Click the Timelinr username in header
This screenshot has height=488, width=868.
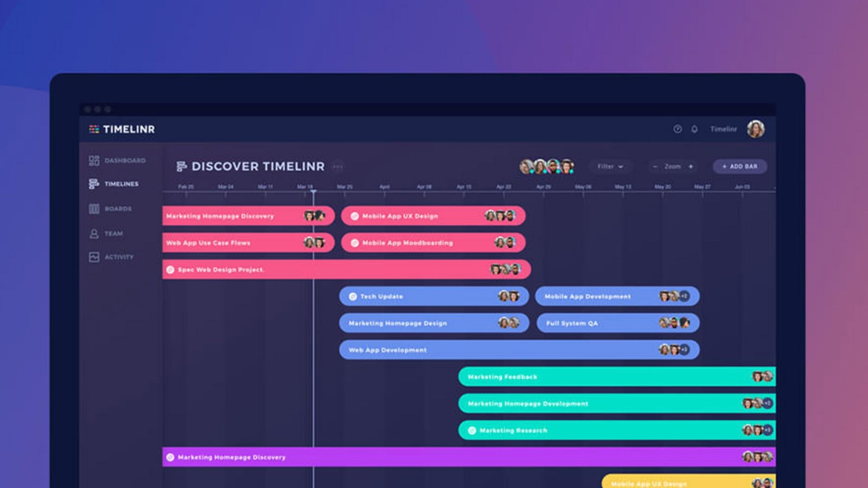pos(723,129)
